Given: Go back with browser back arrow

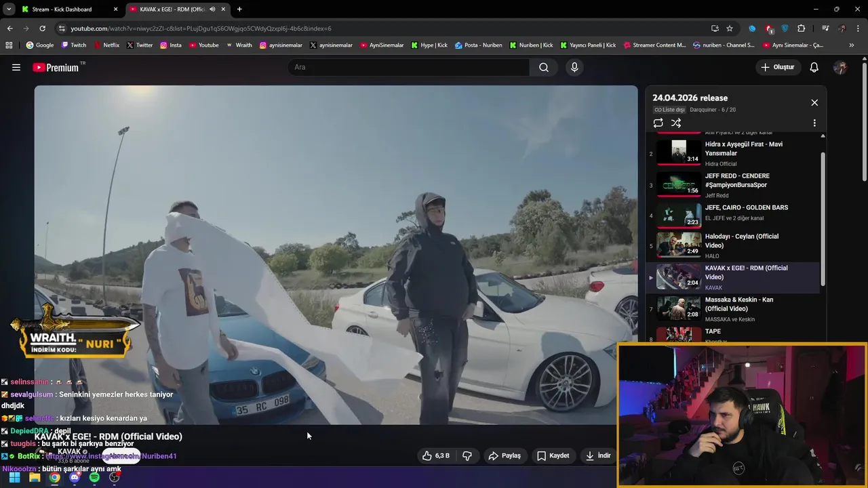Looking at the screenshot, I should tap(9, 28).
